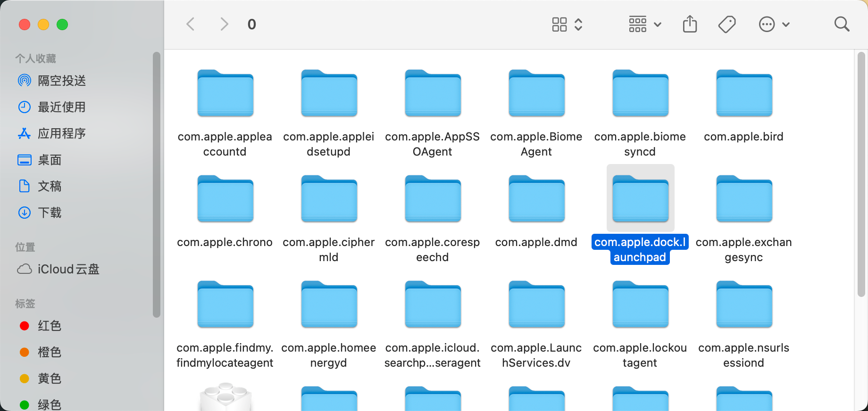The image size is (868, 411).
Task: Open AirDrop (隔空投送) in sidebar
Action: (61, 81)
